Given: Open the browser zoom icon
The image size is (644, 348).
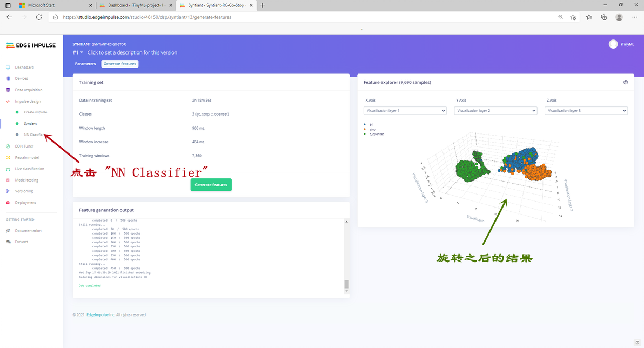Looking at the screenshot, I should 561,17.
